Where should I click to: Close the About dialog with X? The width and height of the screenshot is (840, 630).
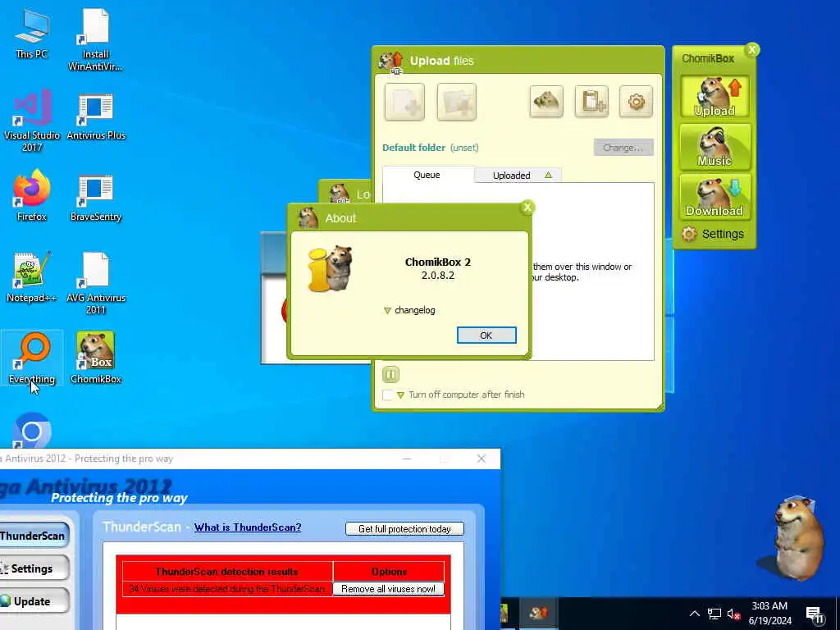(x=527, y=208)
